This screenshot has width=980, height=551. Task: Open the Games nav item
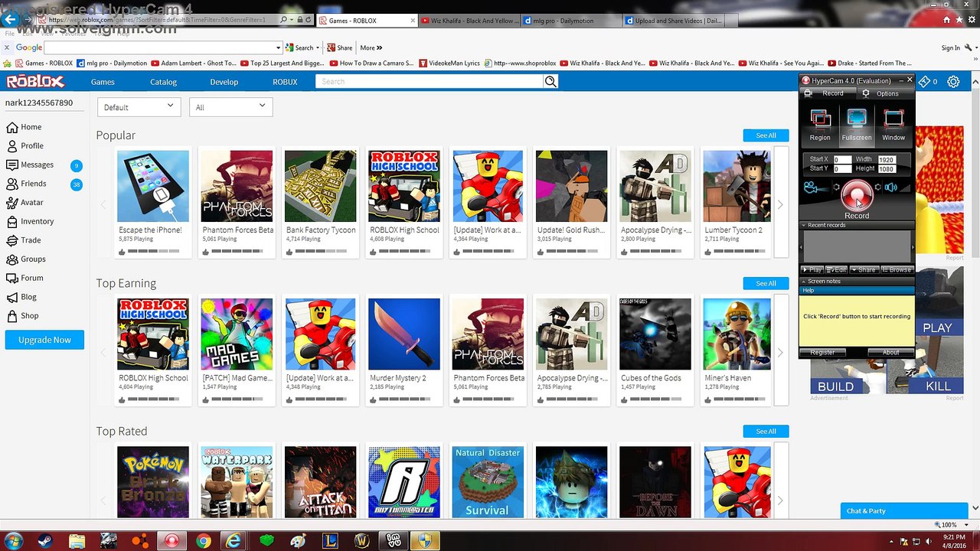(x=103, y=82)
